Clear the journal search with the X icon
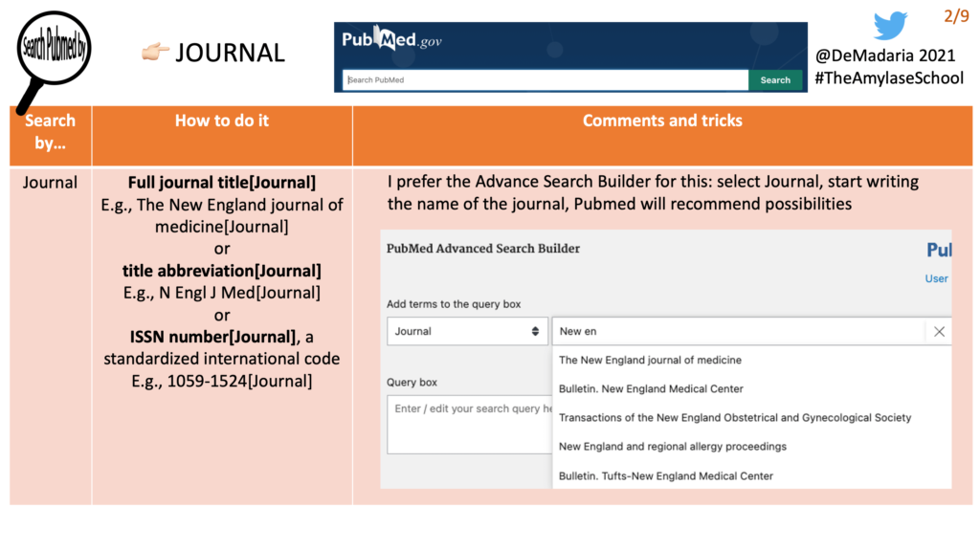Image resolution: width=980 pixels, height=551 pixels. pyautogui.click(x=939, y=331)
